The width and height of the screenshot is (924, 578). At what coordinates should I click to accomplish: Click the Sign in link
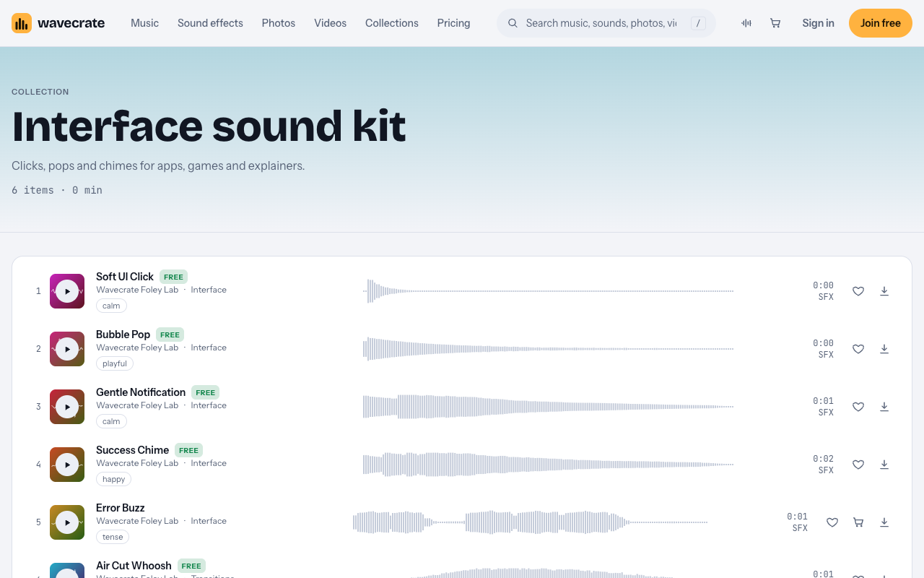[x=818, y=23]
